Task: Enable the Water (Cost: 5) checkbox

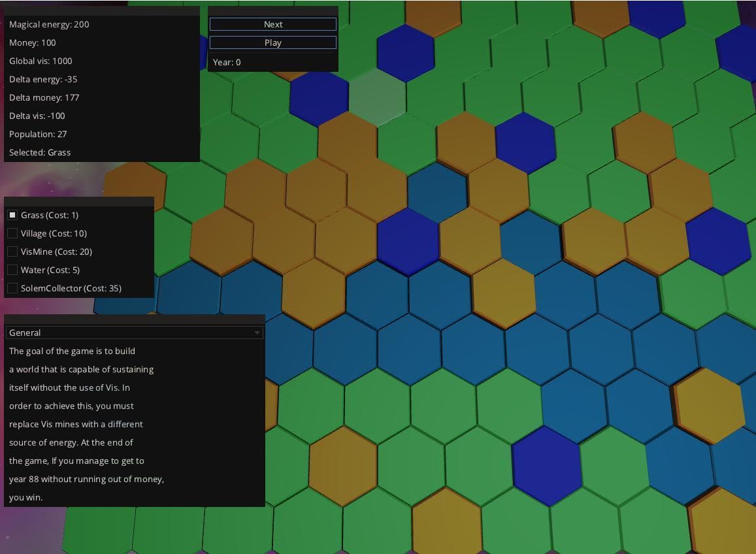Action: coord(12,270)
